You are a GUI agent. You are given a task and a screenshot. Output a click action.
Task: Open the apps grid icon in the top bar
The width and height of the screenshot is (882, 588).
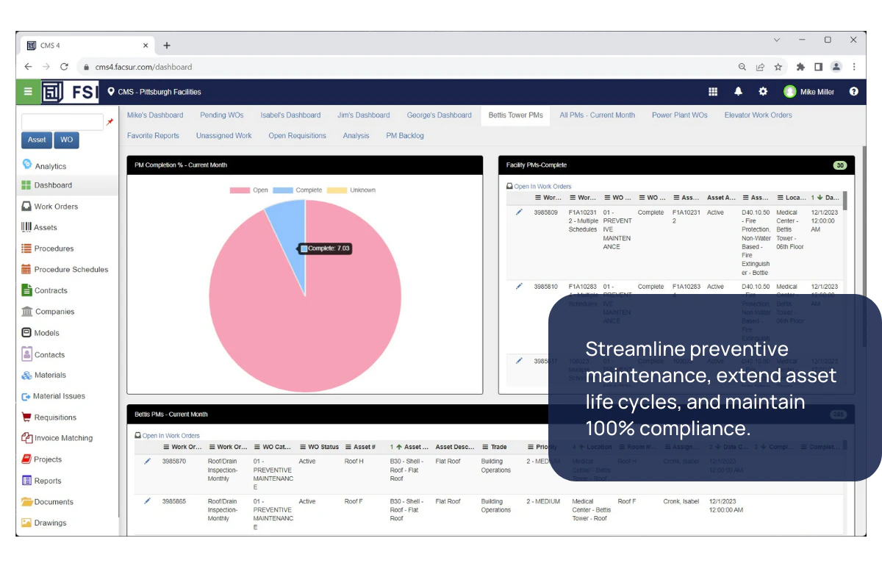coord(713,91)
